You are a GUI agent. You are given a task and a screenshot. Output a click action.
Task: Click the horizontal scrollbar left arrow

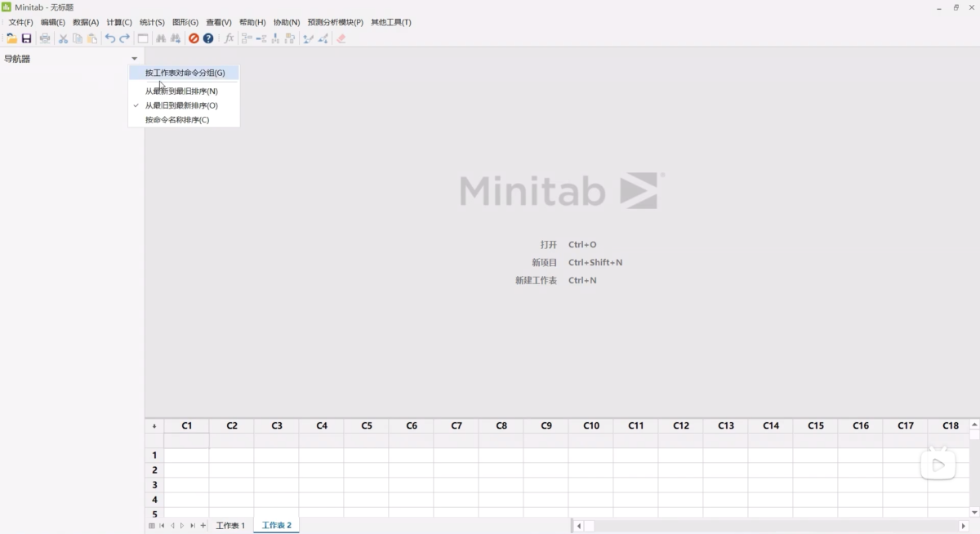(x=579, y=526)
